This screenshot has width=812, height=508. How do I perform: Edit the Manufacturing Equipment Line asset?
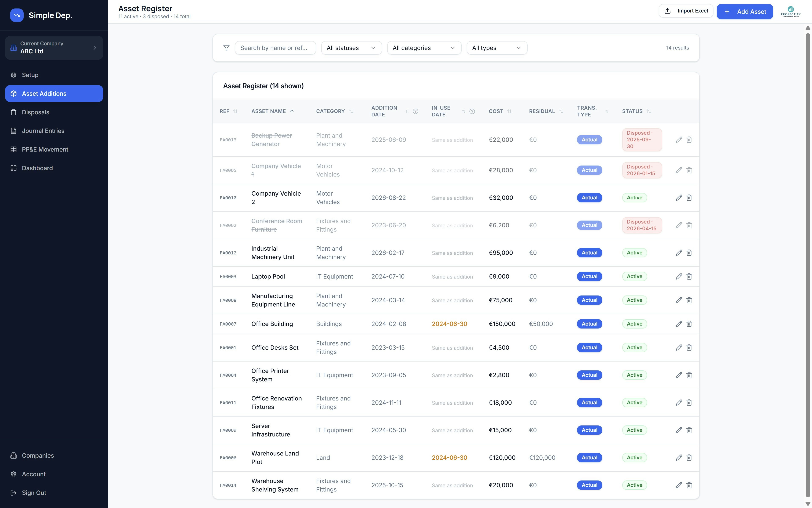(x=679, y=300)
